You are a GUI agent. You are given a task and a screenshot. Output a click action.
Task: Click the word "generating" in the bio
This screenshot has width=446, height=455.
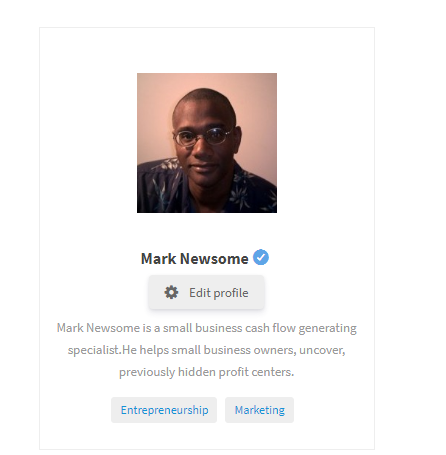328,329
